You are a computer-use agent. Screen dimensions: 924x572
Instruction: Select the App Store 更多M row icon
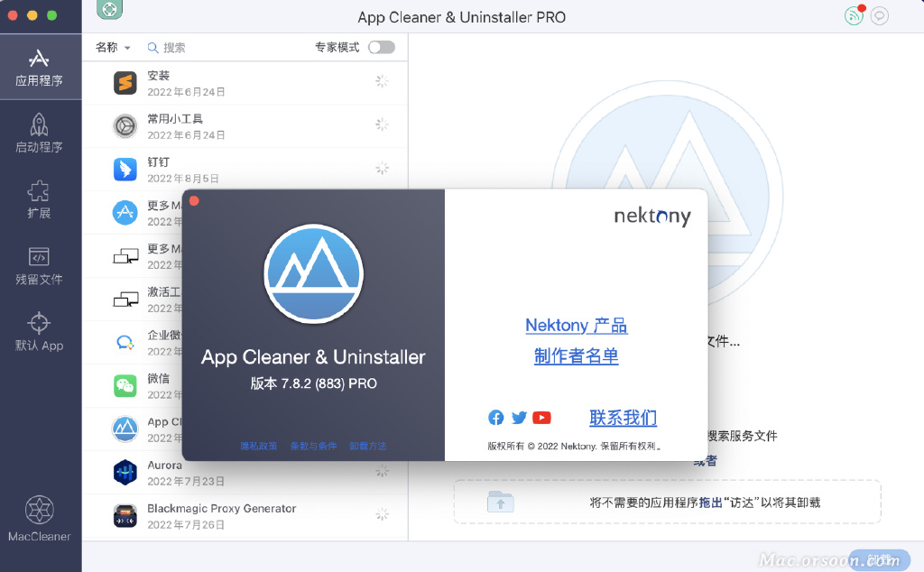125,212
